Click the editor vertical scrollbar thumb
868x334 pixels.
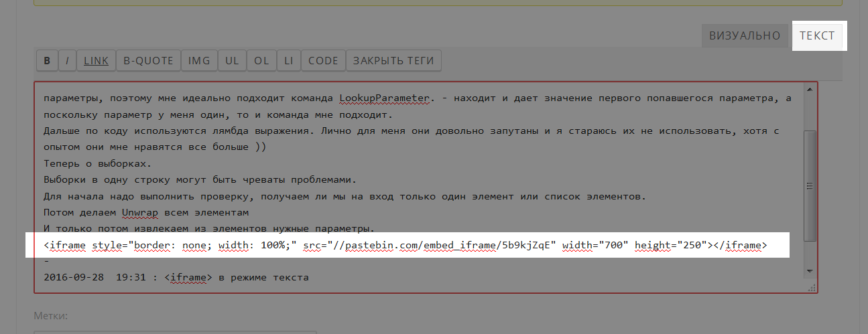click(810, 187)
